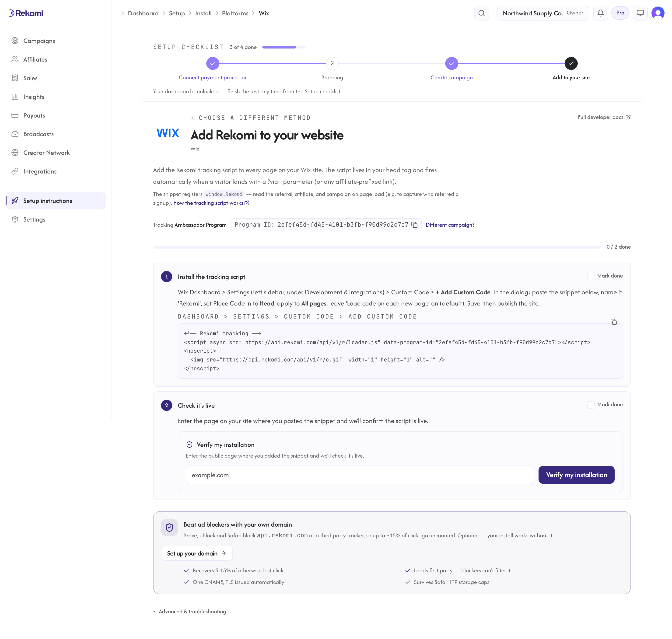Open Integrations in the sidebar
This screenshot has height=639, width=672.
[x=56, y=171]
